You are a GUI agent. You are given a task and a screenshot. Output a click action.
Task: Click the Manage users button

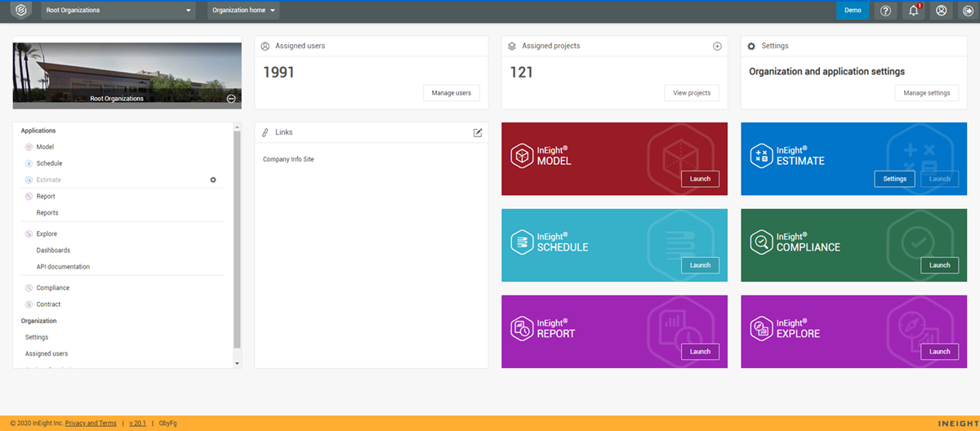coord(452,93)
